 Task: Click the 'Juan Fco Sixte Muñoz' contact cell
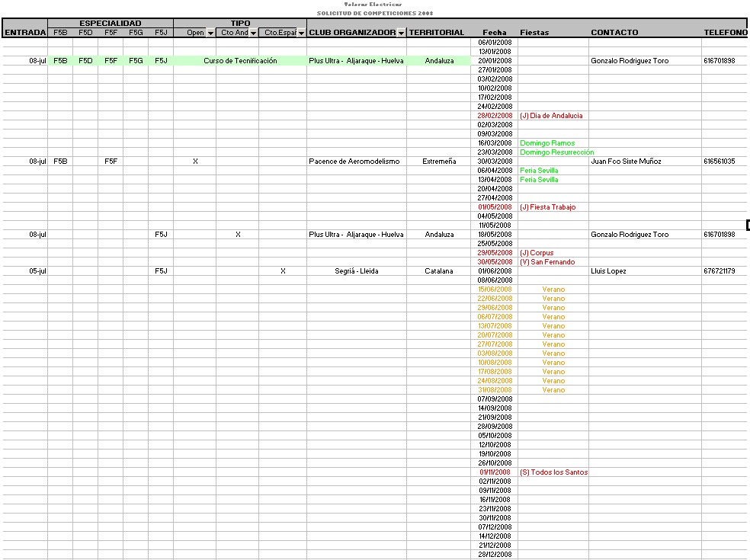tap(626, 162)
